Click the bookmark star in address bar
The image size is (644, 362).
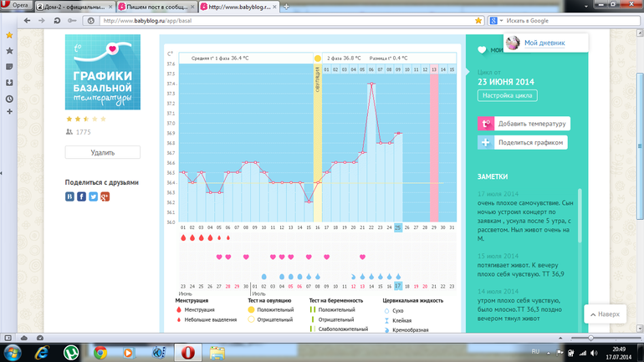(478, 20)
